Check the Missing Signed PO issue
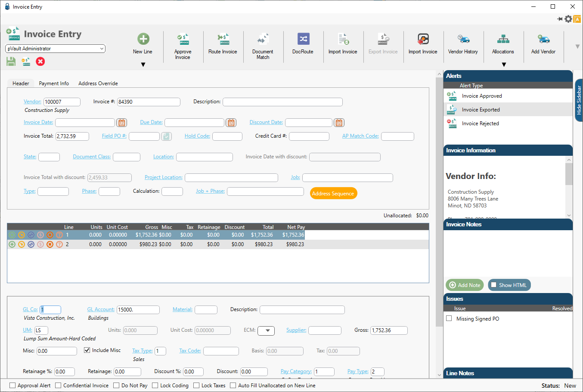The image size is (583, 392). pos(449,318)
